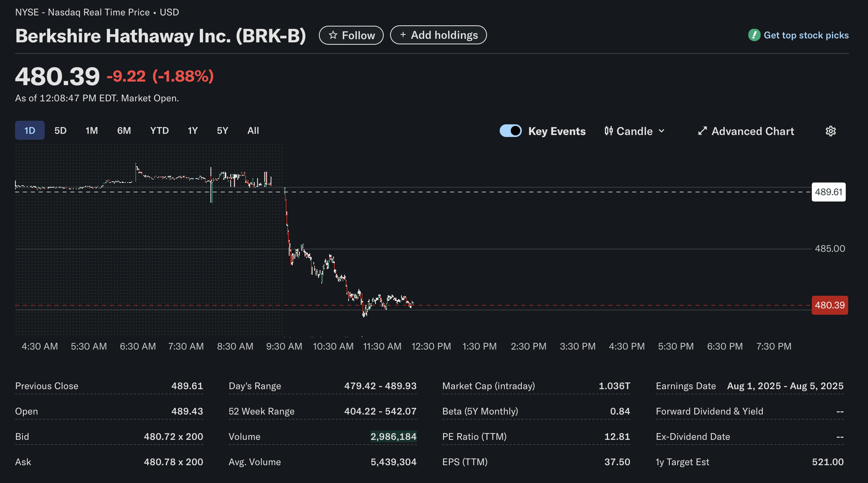Screen dimensions: 868x483
Task: Select the 5D time range tab
Action: click(60, 131)
